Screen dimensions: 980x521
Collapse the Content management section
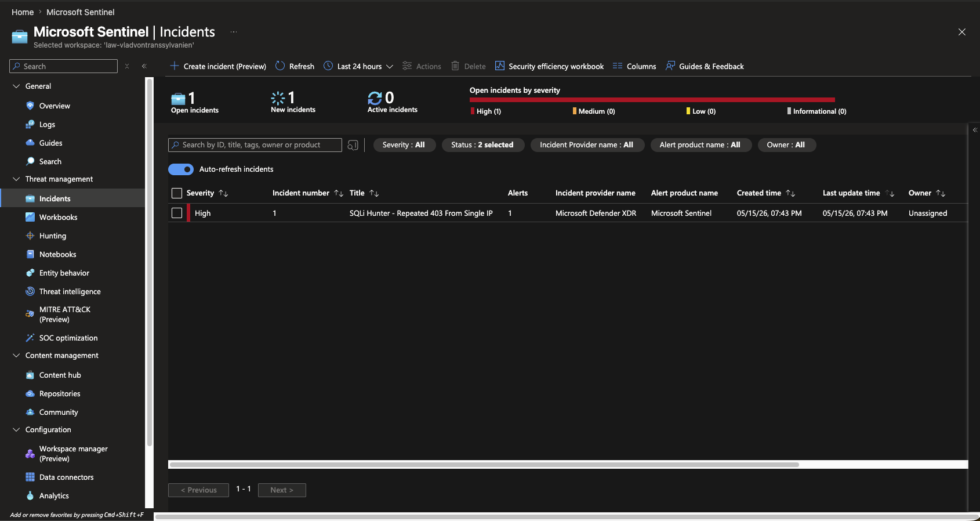click(x=16, y=356)
